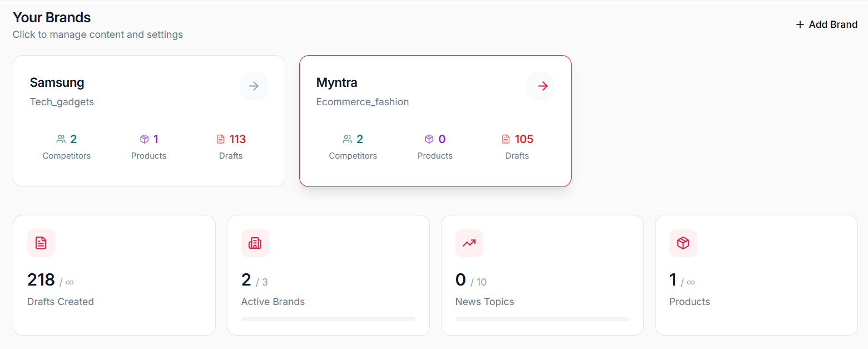Click the News Topics trending chart icon

pyautogui.click(x=469, y=243)
